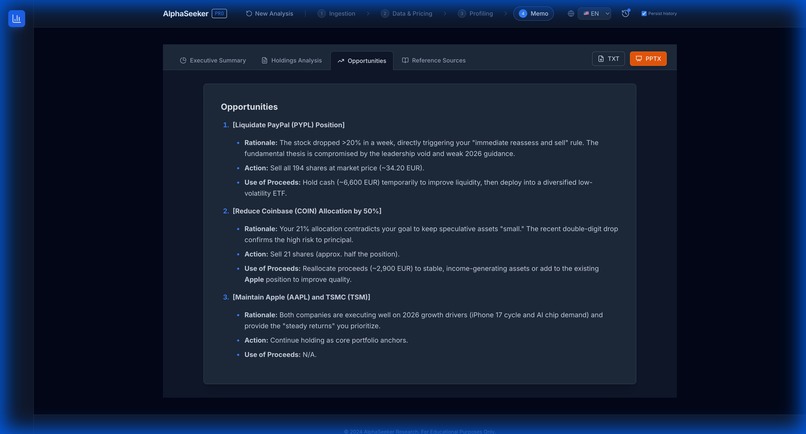Screen dimensions: 806x434
Task: Click 'Continue holding as core portfolio anchors' text
Action: 339,340
